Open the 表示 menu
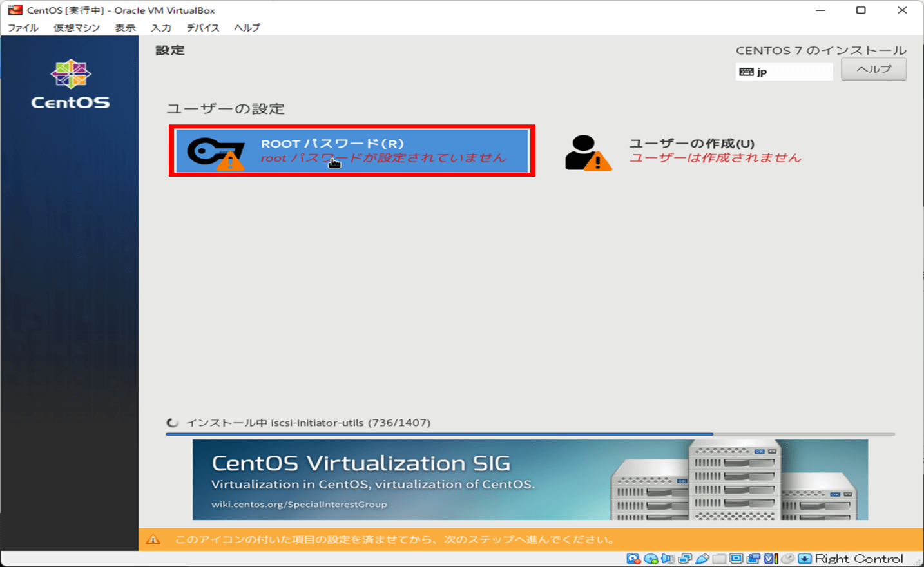The image size is (924, 567). tap(125, 28)
